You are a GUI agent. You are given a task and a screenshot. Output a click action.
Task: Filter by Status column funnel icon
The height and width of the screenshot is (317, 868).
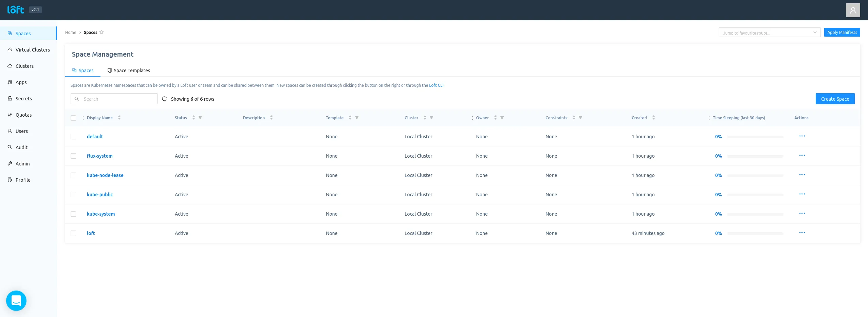pyautogui.click(x=200, y=118)
